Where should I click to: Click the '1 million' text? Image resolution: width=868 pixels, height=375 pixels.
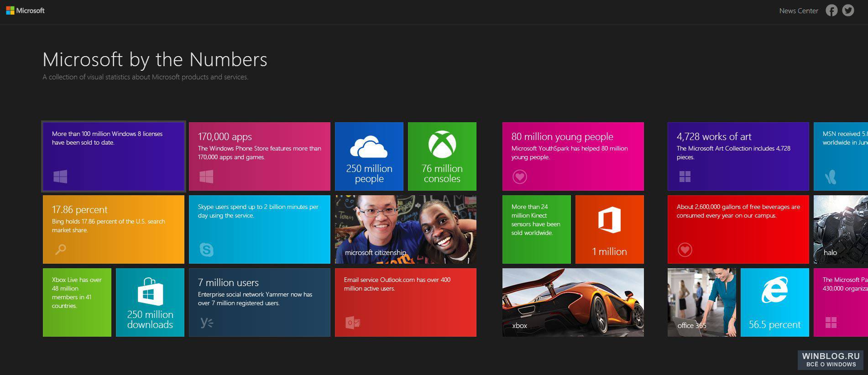pyautogui.click(x=609, y=251)
